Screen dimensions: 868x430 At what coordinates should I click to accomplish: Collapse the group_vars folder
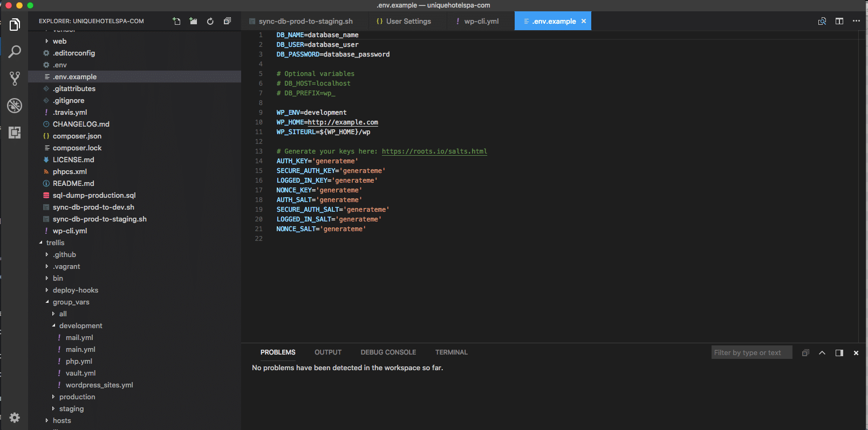click(x=135, y=302)
